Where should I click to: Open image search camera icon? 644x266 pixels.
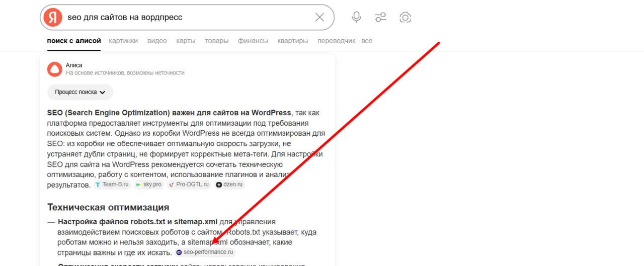pyautogui.click(x=405, y=18)
